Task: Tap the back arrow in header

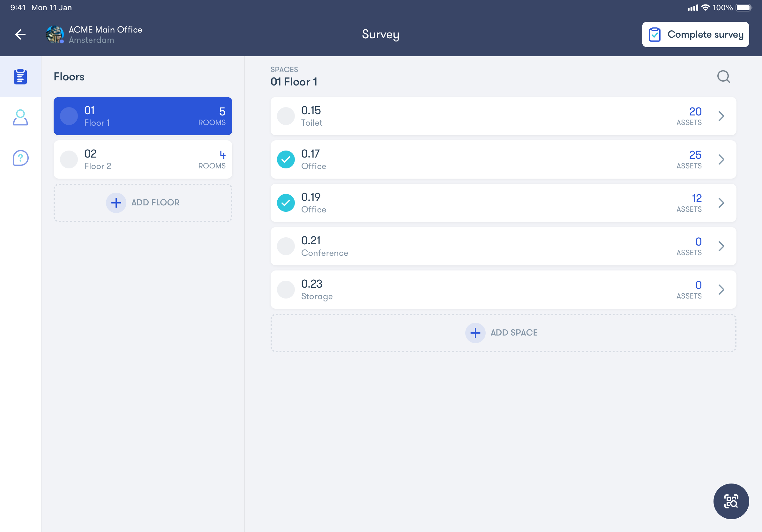Action: tap(20, 34)
